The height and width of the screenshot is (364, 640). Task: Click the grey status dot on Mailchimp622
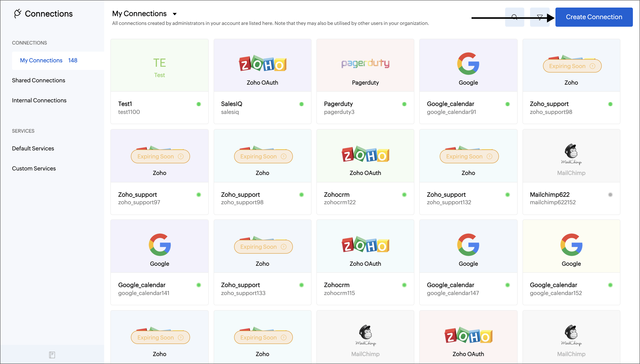pyautogui.click(x=610, y=194)
